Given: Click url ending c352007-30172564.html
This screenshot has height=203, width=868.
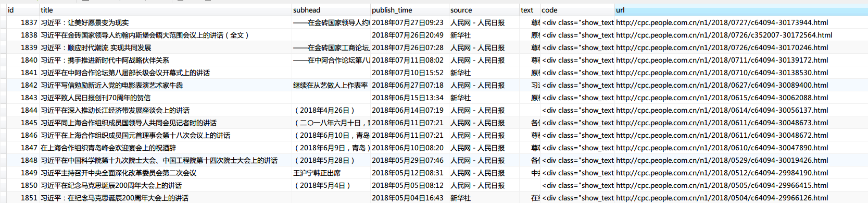Looking at the screenshot, I should coord(724,35).
